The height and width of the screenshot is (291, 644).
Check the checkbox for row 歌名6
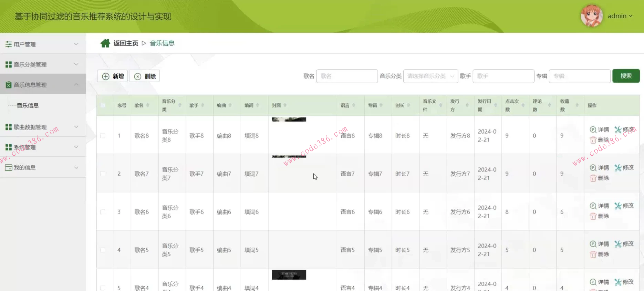click(103, 212)
